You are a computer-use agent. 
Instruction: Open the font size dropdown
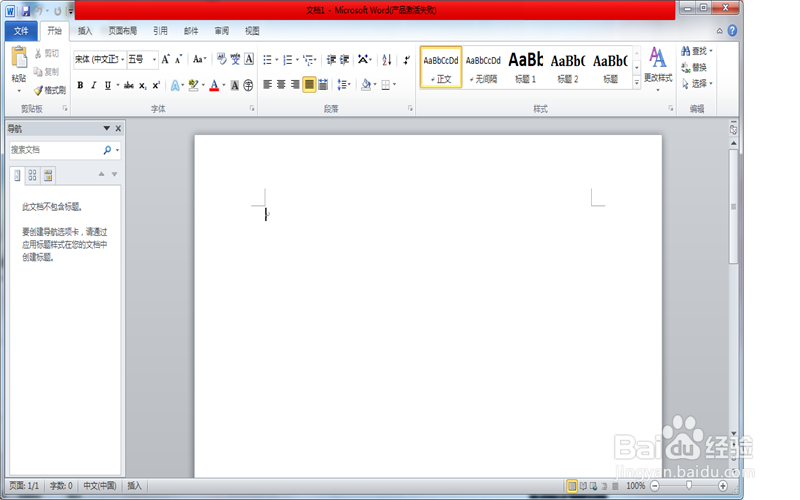154,60
